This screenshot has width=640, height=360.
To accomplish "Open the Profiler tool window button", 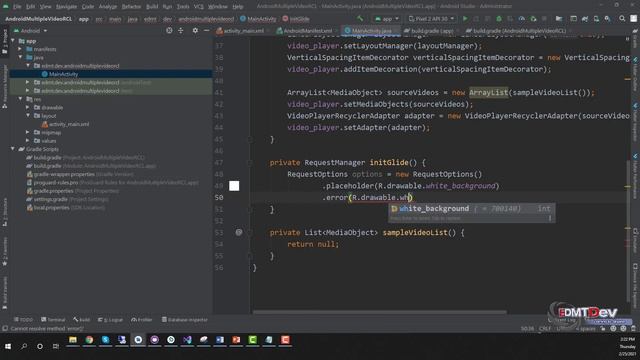I will pos(142,320).
